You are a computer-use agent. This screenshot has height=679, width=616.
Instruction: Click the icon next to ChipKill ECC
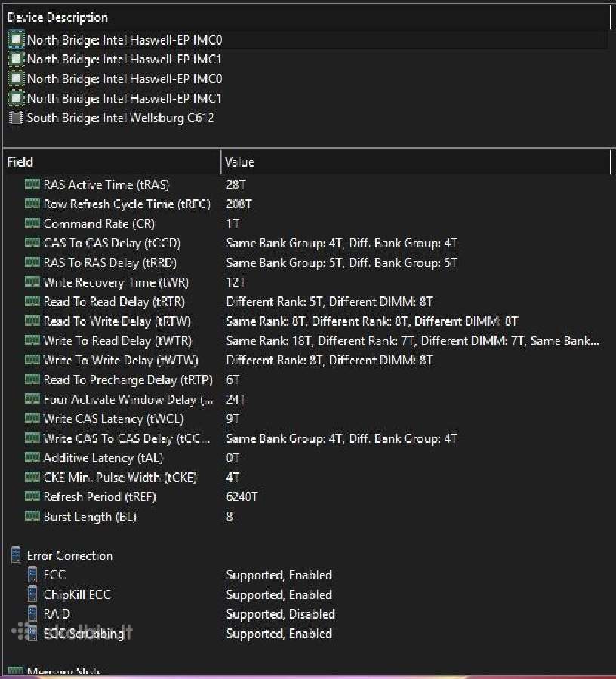(x=32, y=595)
